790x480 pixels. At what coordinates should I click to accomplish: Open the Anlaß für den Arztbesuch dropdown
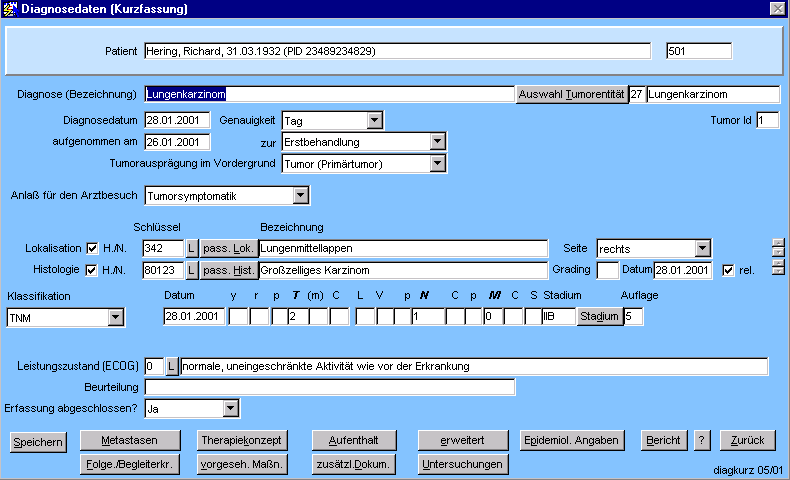301,196
